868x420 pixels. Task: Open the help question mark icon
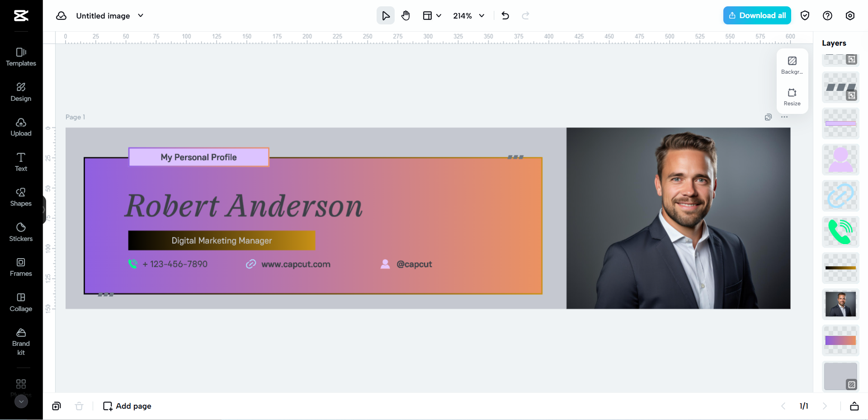point(827,16)
